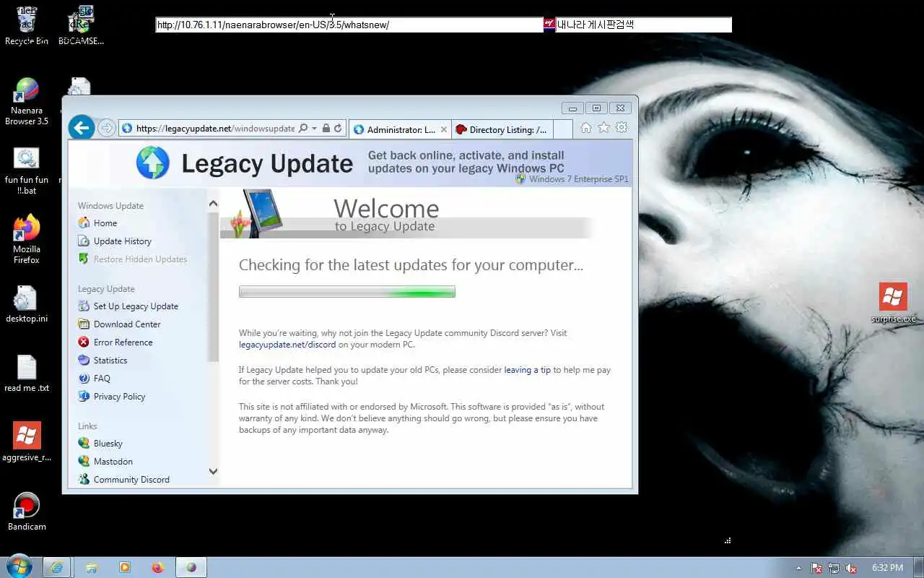The image size is (924, 578).
Task: Click the Firefox taskbar button
Action: 158,567
